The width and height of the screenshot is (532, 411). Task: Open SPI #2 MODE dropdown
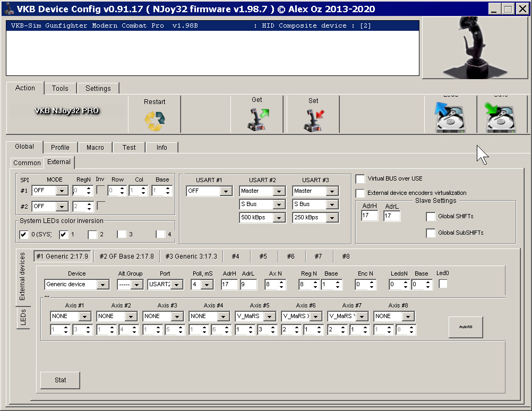coord(62,207)
